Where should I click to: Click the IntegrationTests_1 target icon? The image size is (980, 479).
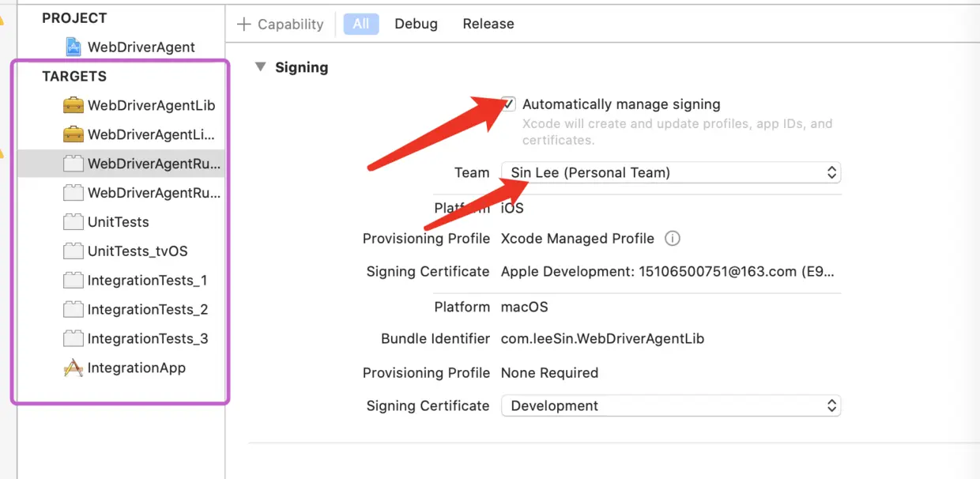[x=73, y=281]
